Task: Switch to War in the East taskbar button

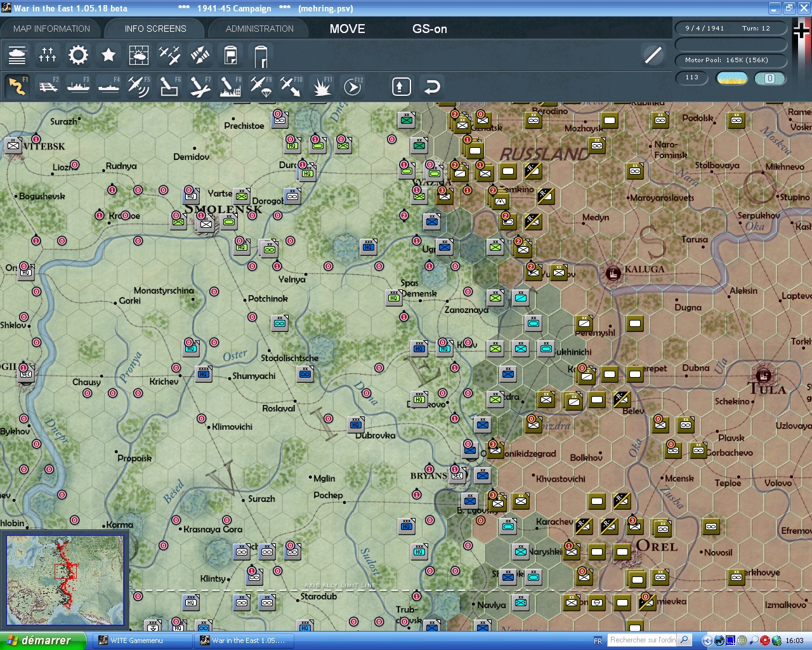Action: pos(244,640)
